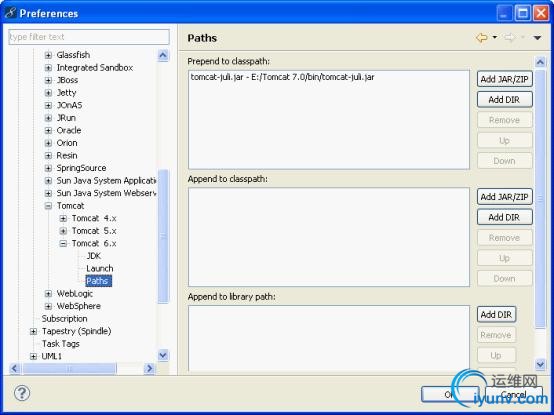
Task: Expand the WebLogic tree node
Action: tap(48, 294)
